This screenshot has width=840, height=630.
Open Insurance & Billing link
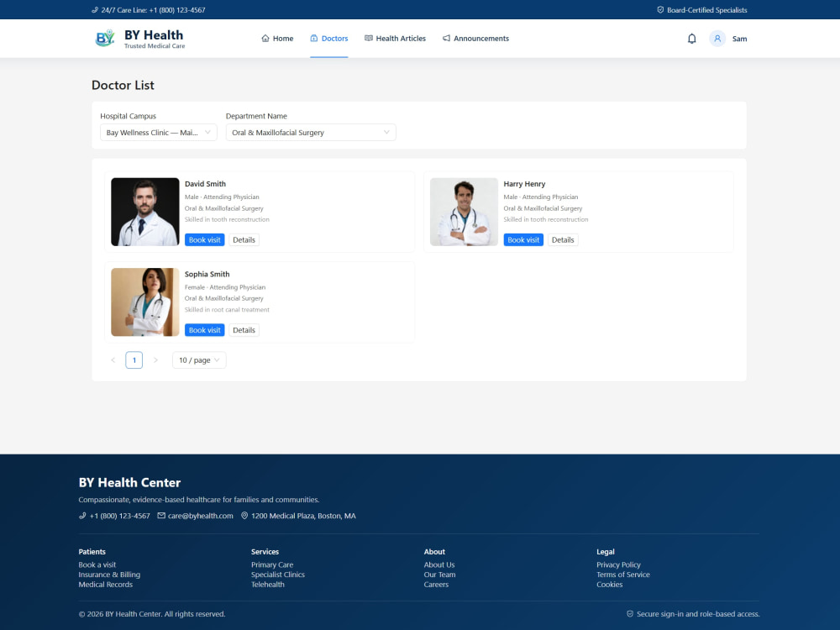[x=109, y=575]
